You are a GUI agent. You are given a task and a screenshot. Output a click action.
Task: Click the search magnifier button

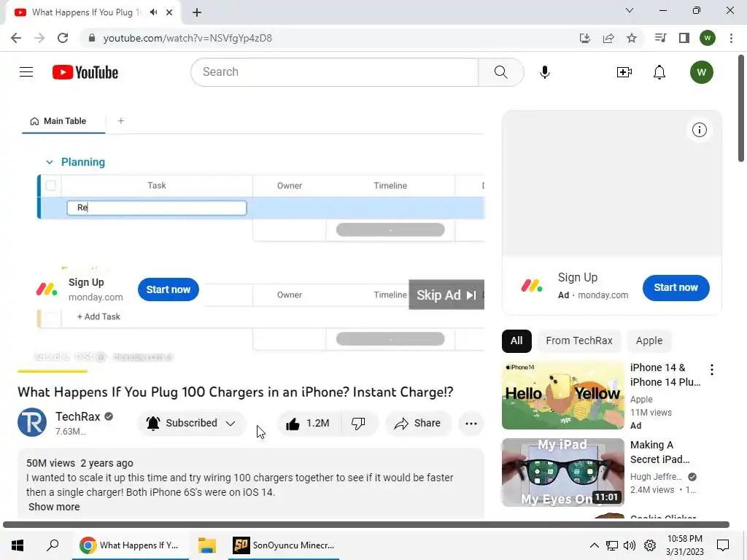(500, 72)
